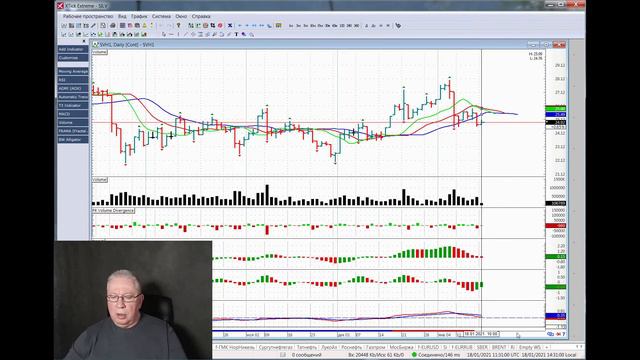Open the Окно menu
This screenshot has width=640, height=360.
[181, 16]
